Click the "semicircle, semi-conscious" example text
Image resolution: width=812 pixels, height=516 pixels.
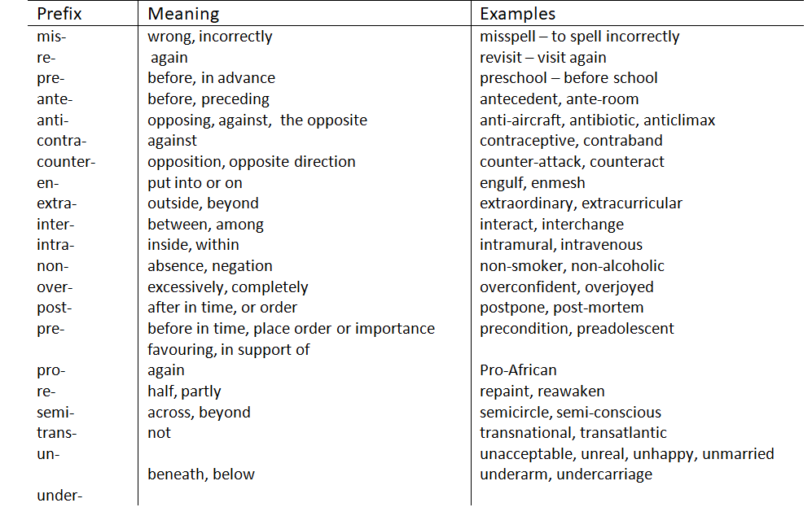(x=570, y=413)
